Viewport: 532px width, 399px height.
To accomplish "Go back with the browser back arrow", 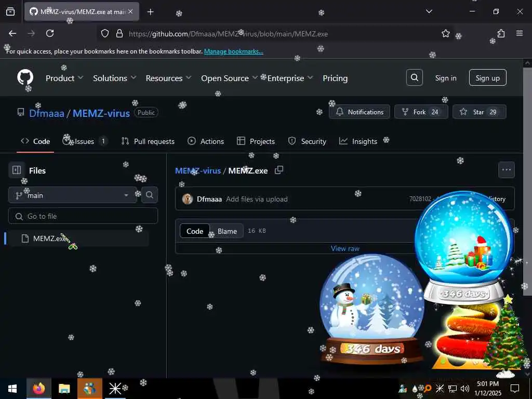I will point(12,33).
